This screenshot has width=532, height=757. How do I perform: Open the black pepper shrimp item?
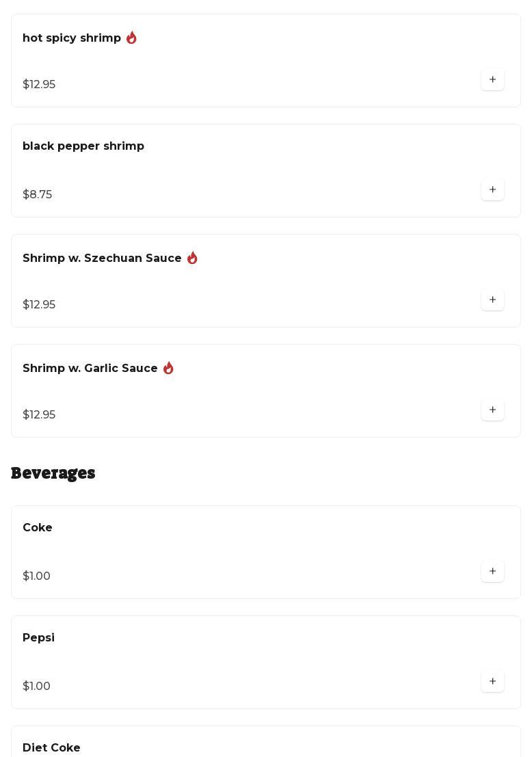click(x=83, y=146)
